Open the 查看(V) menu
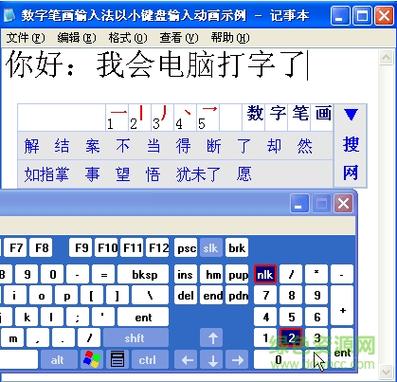 [x=179, y=38]
